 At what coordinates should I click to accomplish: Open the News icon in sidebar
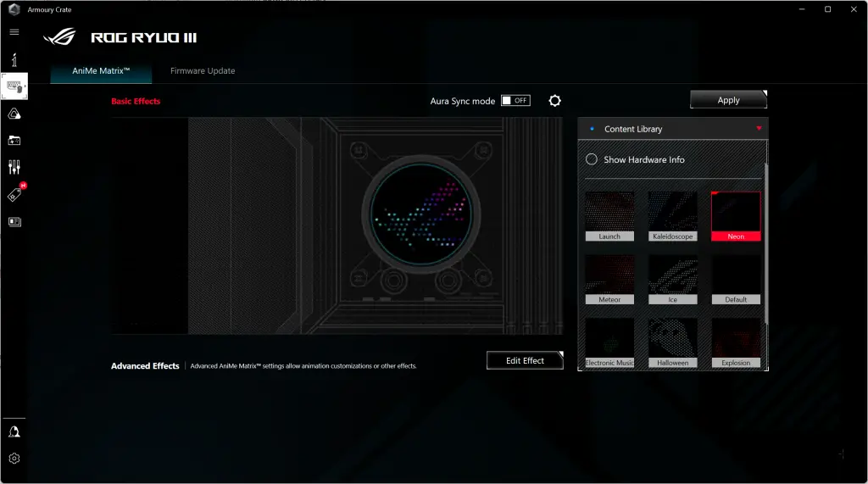pyautogui.click(x=15, y=222)
